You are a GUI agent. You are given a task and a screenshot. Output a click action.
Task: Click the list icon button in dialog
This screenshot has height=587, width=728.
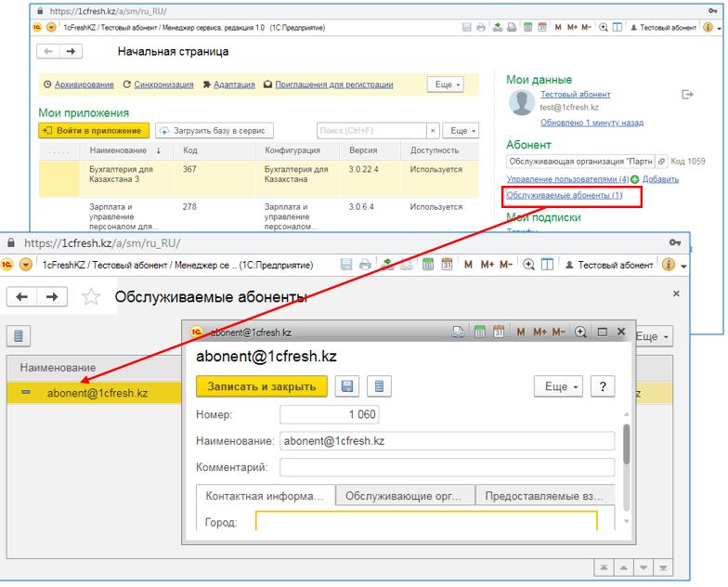point(379,386)
